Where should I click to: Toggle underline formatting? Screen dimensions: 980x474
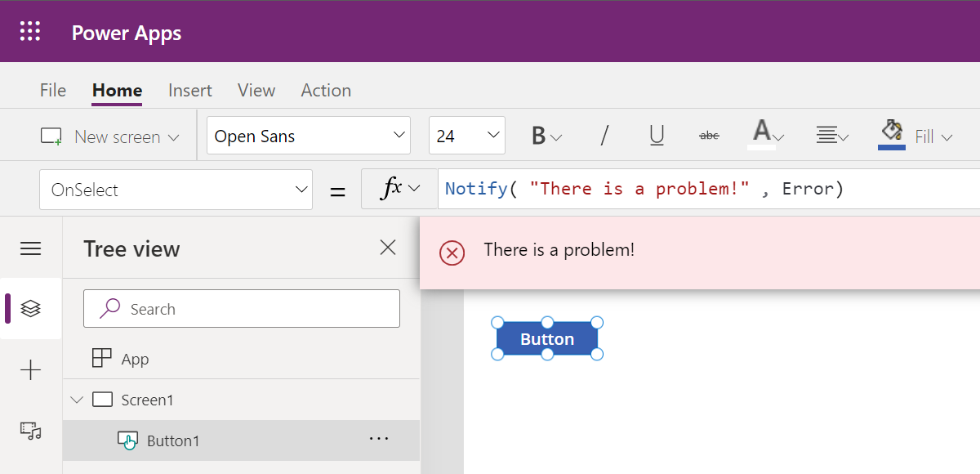click(656, 136)
